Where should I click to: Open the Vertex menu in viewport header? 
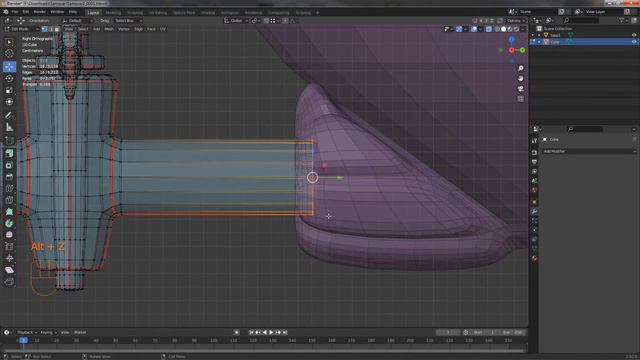[124, 29]
